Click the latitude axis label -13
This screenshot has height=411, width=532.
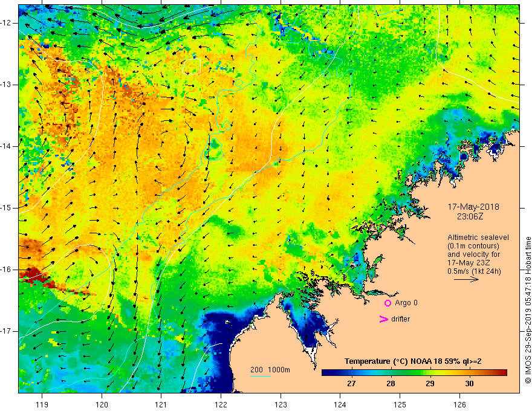[6, 85]
